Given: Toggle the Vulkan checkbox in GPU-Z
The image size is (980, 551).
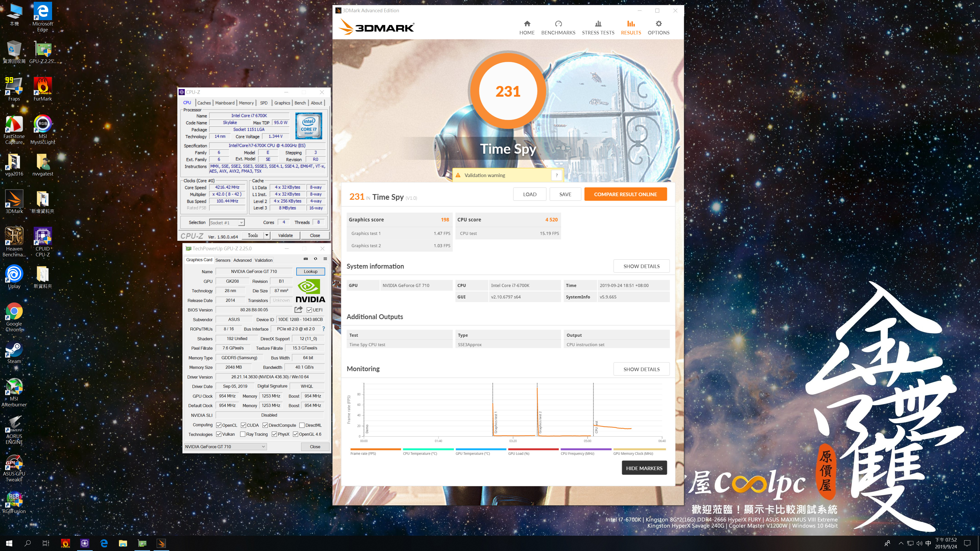Looking at the screenshot, I should [219, 434].
